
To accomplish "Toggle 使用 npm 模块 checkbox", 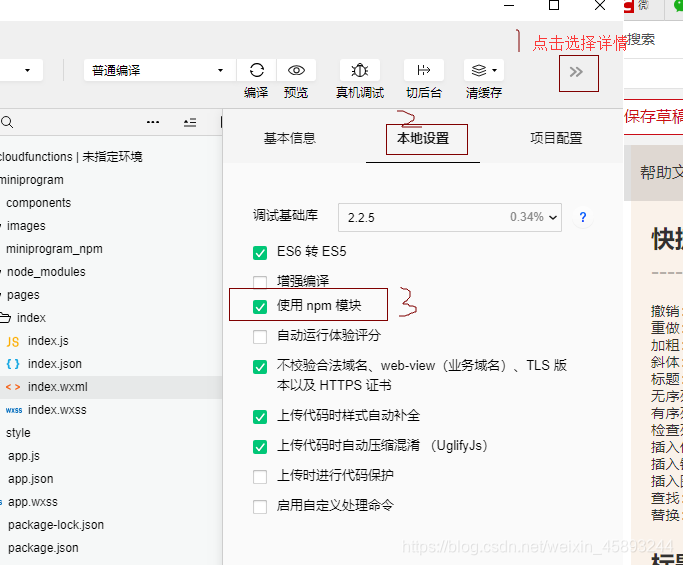I will 260,307.
